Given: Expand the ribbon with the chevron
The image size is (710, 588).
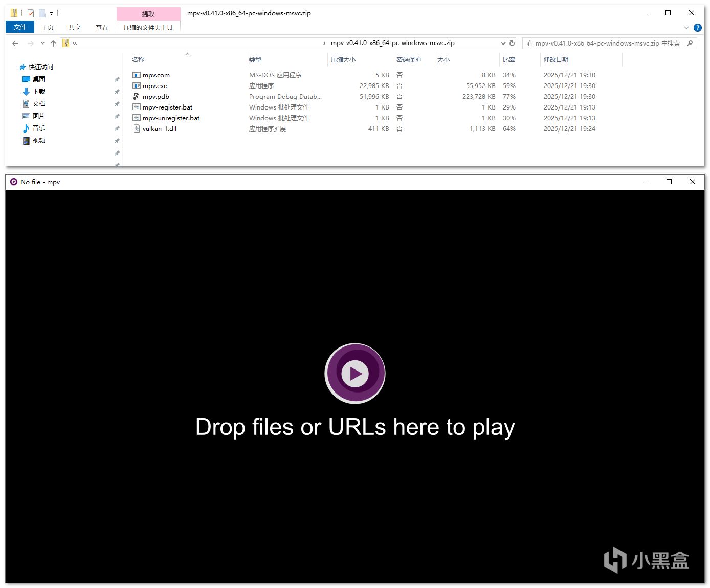Looking at the screenshot, I should click(686, 28).
